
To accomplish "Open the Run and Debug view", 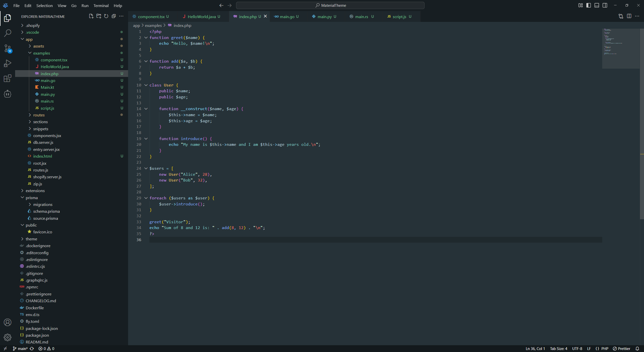I will pyautogui.click(x=8, y=63).
